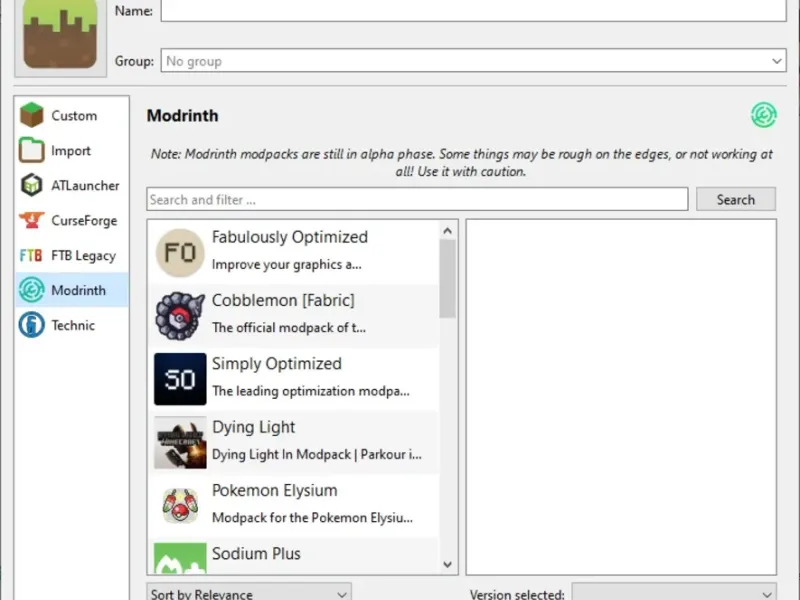Switch to the CurseForge page
Image resolution: width=800 pixels, height=600 pixels.
pos(84,221)
